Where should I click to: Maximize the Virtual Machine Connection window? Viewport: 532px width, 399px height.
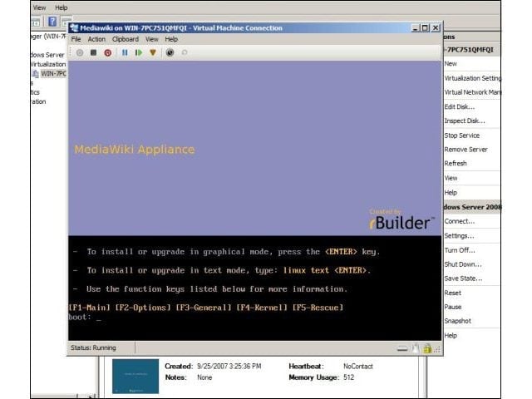click(425, 28)
